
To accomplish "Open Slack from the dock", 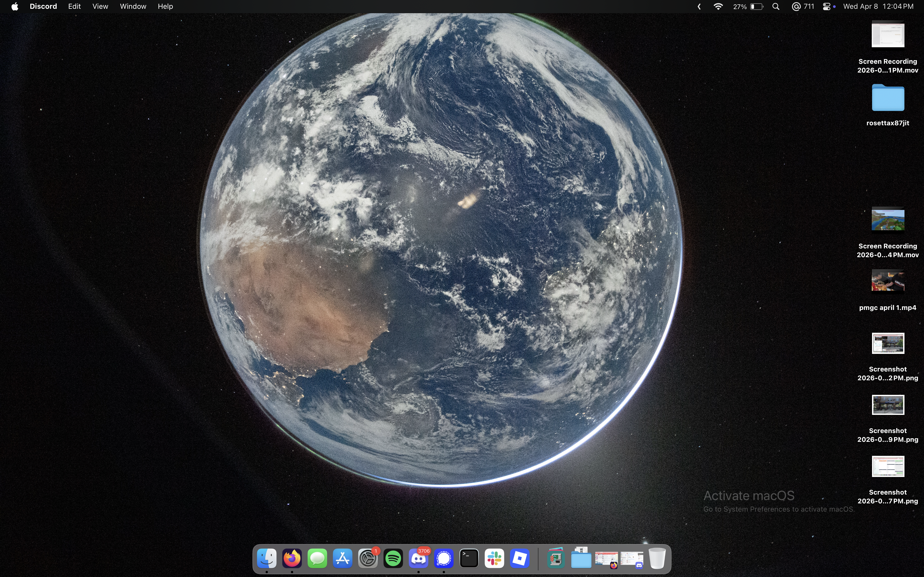I will point(494,559).
